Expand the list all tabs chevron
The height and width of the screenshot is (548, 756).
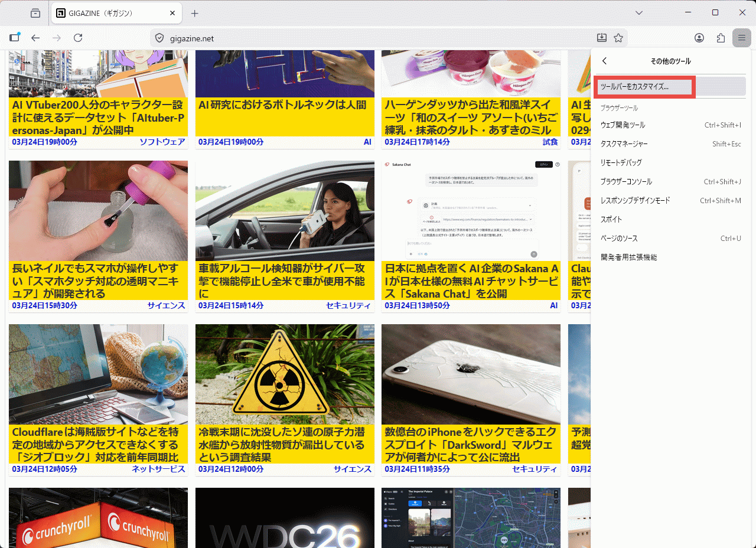(x=639, y=13)
